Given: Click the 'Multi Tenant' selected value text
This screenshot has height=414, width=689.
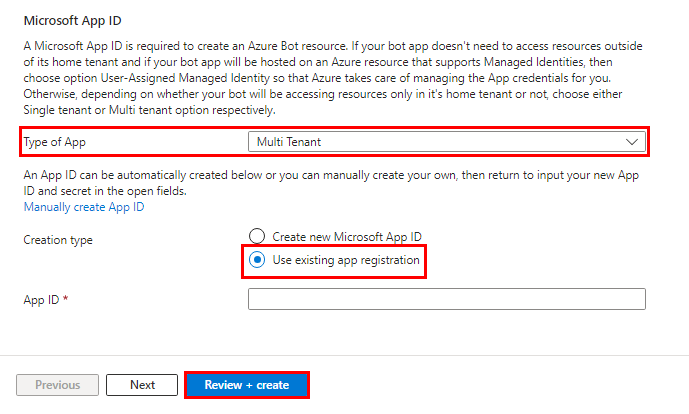Looking at the screenshot, I should tap(289, 142).
